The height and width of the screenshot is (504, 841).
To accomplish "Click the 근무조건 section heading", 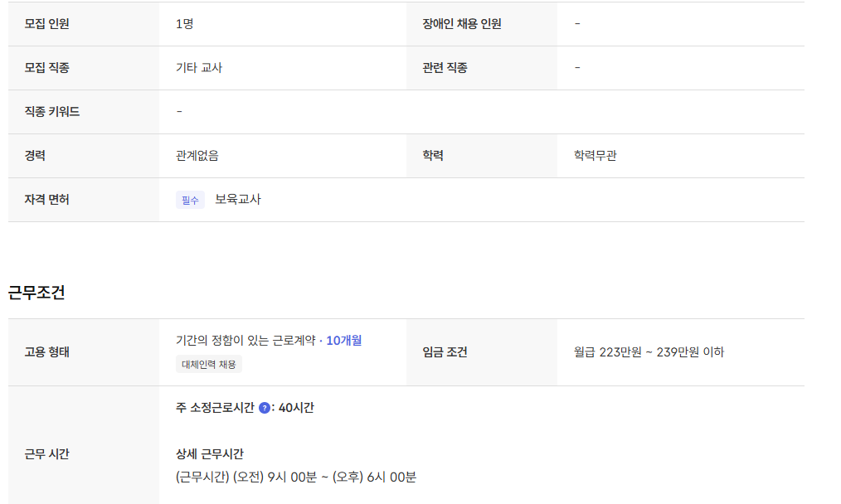I will click(x=36, y=292).
